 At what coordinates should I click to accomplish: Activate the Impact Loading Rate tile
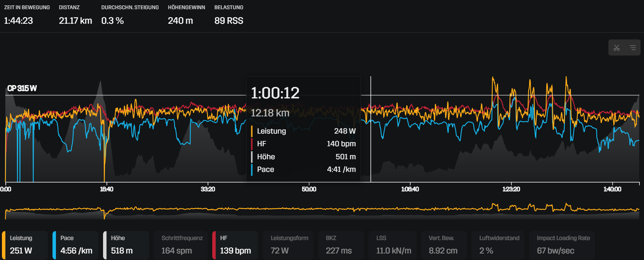pyautogui.click(x=562, y=245)
